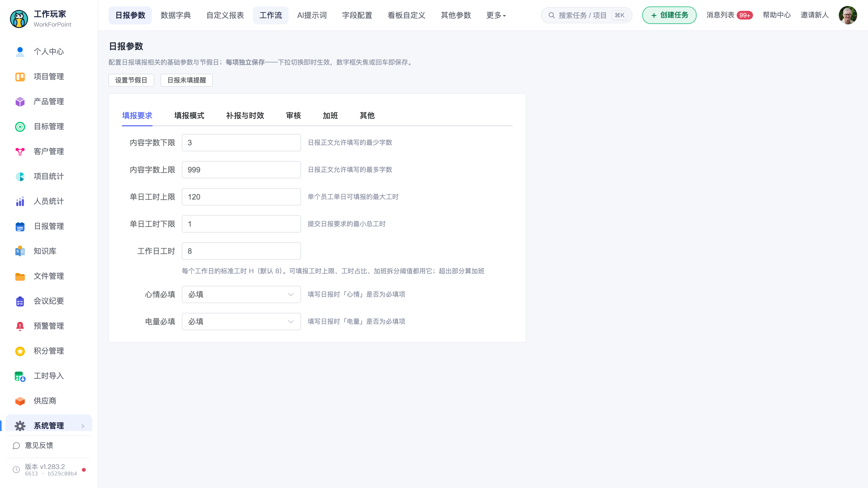Open the 电量必填 dropdown

coord(241,321)
